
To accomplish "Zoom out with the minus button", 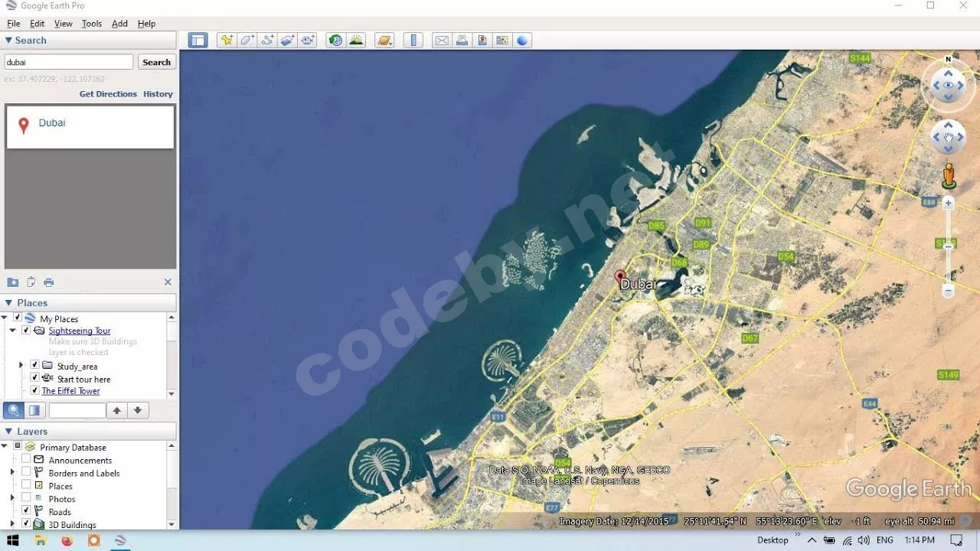I will (x=949, y=291).
